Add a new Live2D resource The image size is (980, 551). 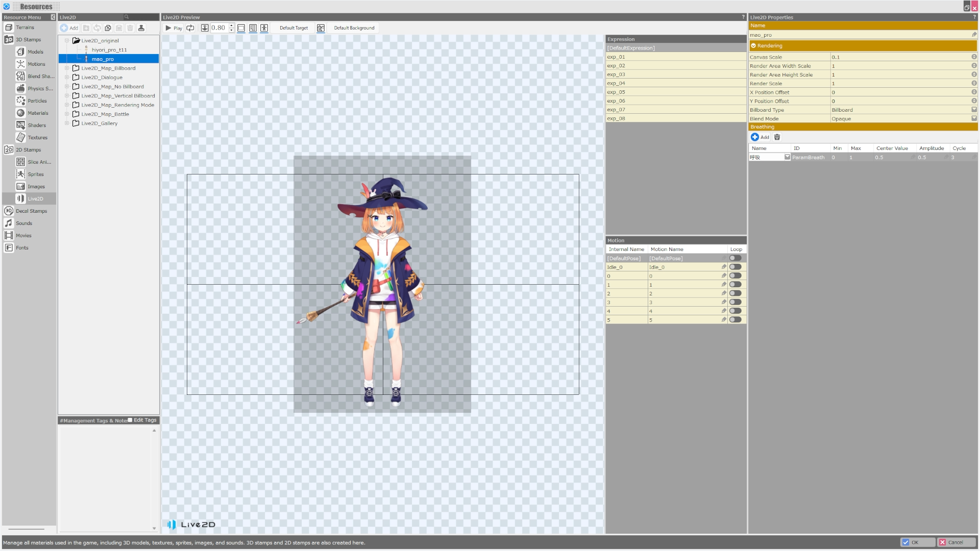69,28
